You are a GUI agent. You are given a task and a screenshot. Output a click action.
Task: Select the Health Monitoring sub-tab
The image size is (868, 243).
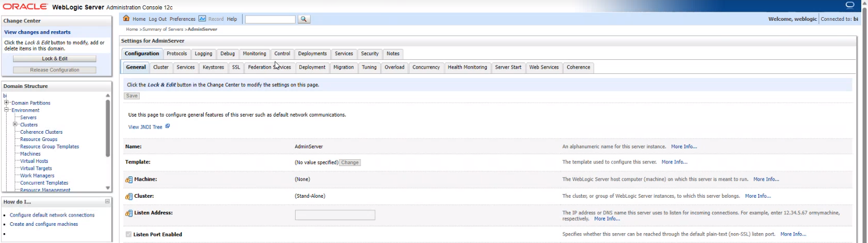tap(468, 67)
